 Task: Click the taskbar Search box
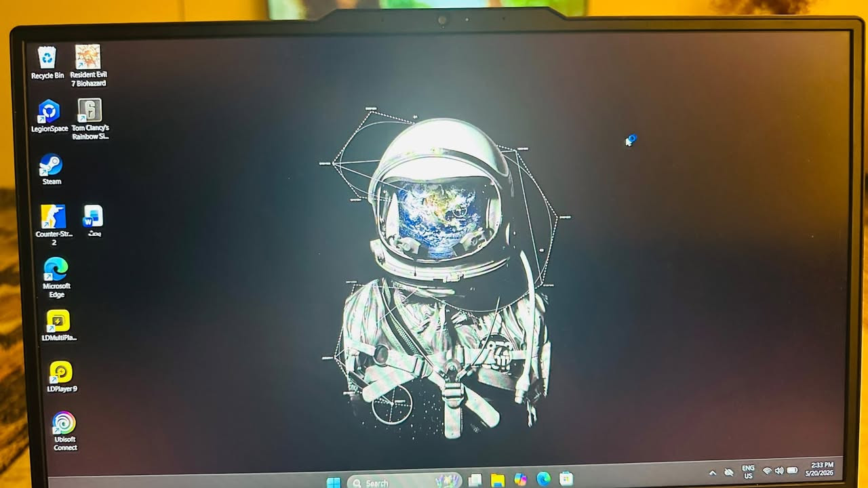(x=405, y=482)
